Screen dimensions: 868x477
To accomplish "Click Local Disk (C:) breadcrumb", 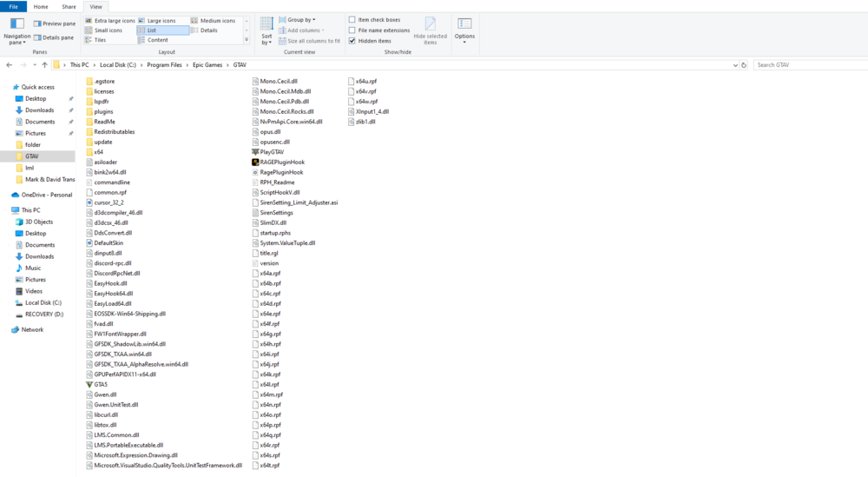I will point(118,65).
